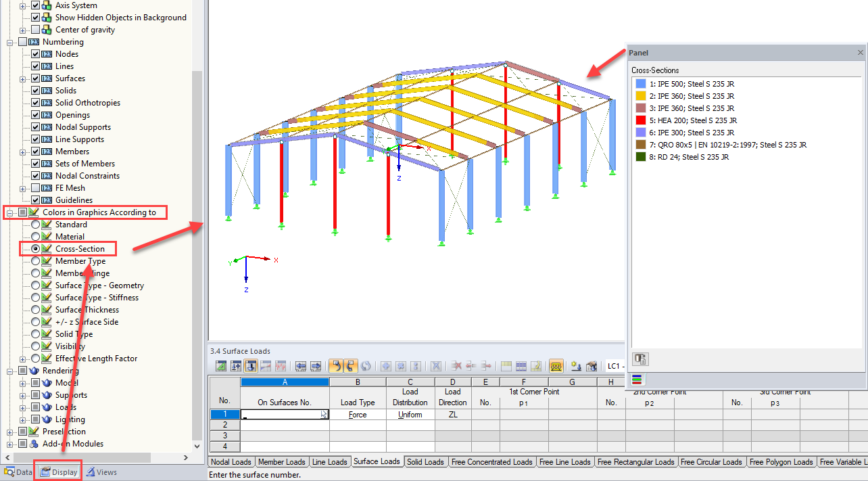Expand the Preselection tree node
868x481 pixels.
pos(10,432)
